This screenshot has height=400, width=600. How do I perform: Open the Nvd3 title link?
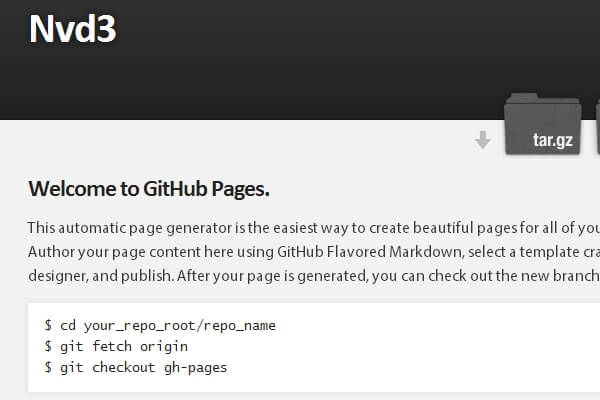[x=72, y=29]
